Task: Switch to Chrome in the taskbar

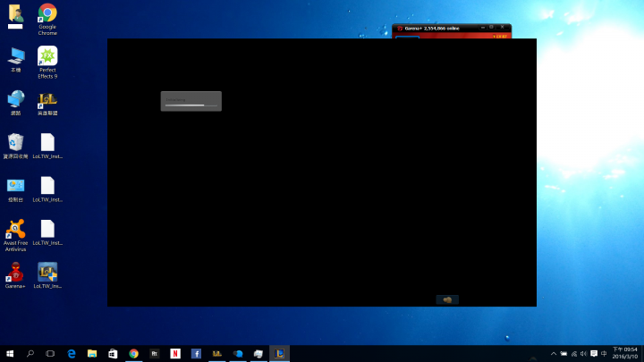Action: (x=133, y=353)
